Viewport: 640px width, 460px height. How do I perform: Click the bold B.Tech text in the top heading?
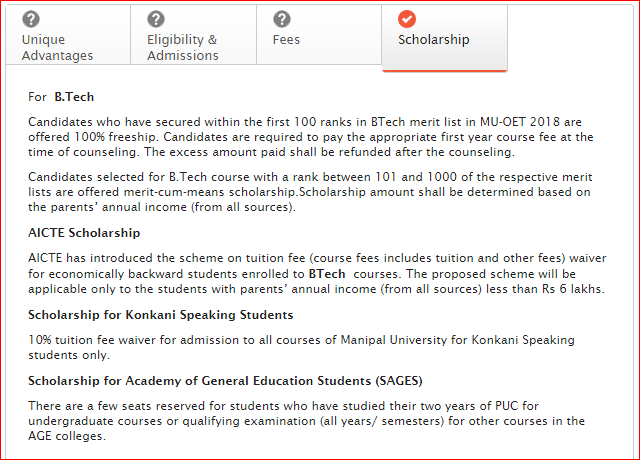coord(74,97)
